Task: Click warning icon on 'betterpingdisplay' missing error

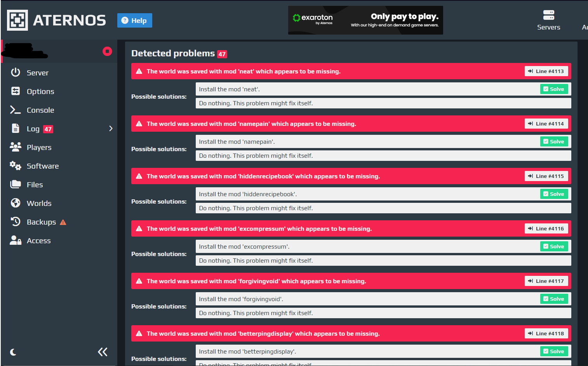Action: (x=139, y=333)
